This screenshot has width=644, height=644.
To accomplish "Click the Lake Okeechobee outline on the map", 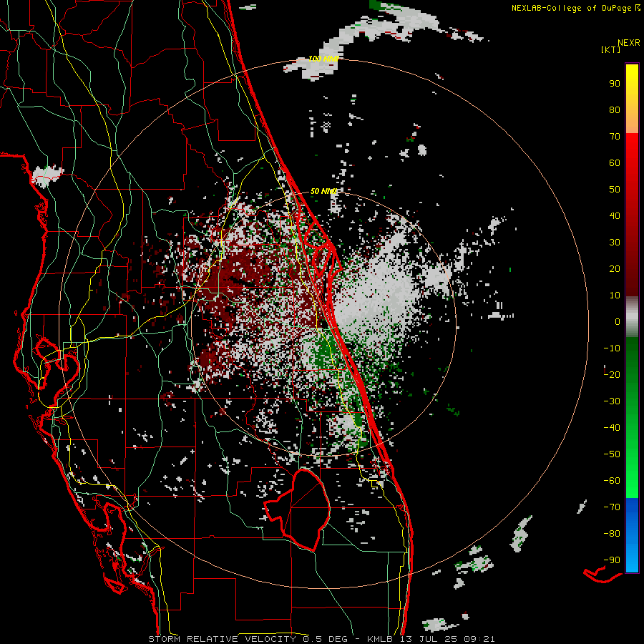I will click(x=298, y=509).
